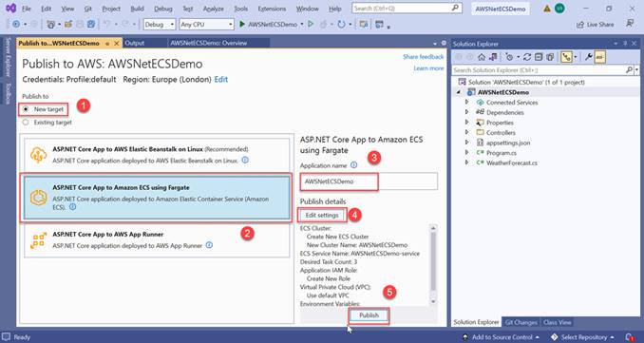Choose ASP.NET Core App to AWS App Runner
644x343 pixels.
pyautogui.click(x=157, y=239)
